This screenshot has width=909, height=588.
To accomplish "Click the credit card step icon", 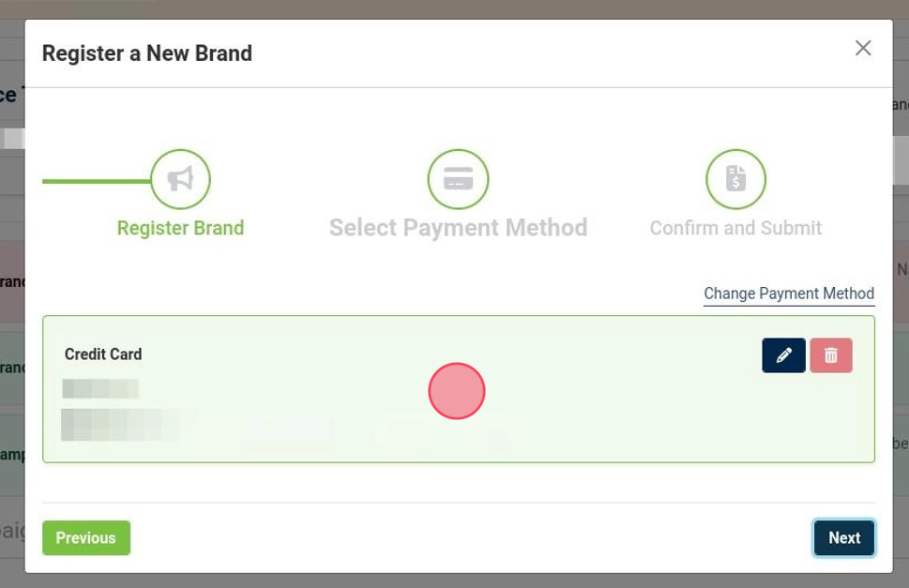I will pyautogui.click(x=458, y=179).
